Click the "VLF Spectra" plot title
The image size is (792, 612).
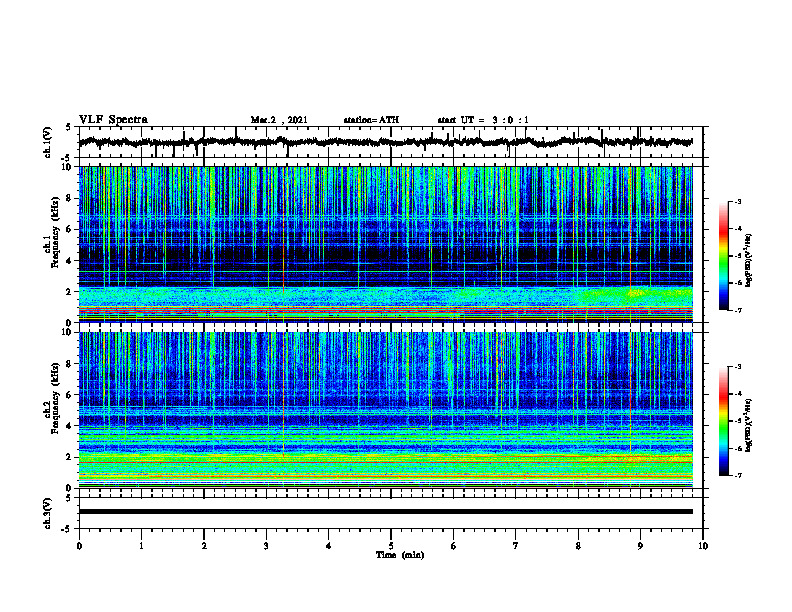pyautogui.click(x=113, y=120)
